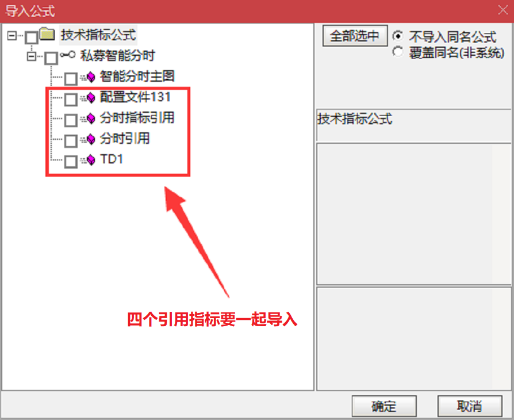
Task: Close the 导入公式 dialog window
Action: click(503, 10)
